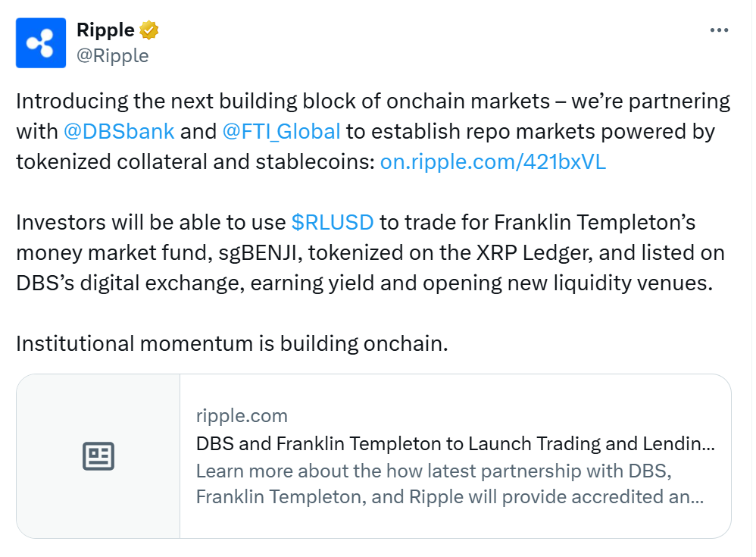Open the three-dot More options menu
This screenshot has width=756, height=557.
[719, 30]
